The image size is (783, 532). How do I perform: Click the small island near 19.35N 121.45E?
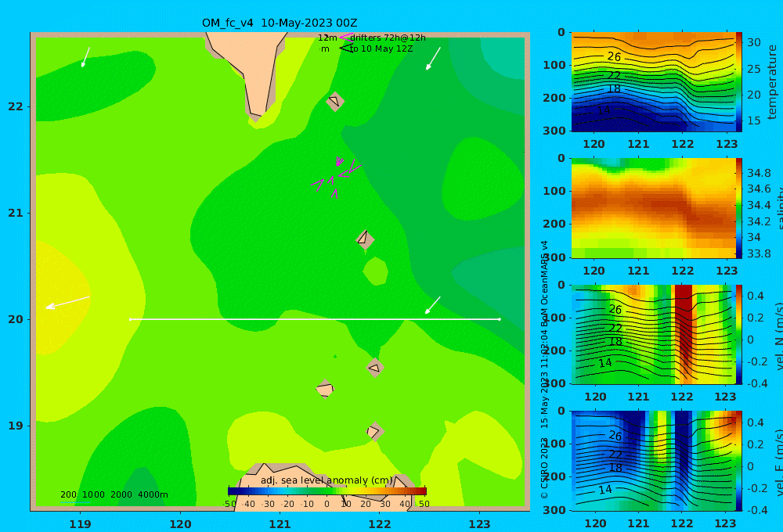[x=325, y=389]
